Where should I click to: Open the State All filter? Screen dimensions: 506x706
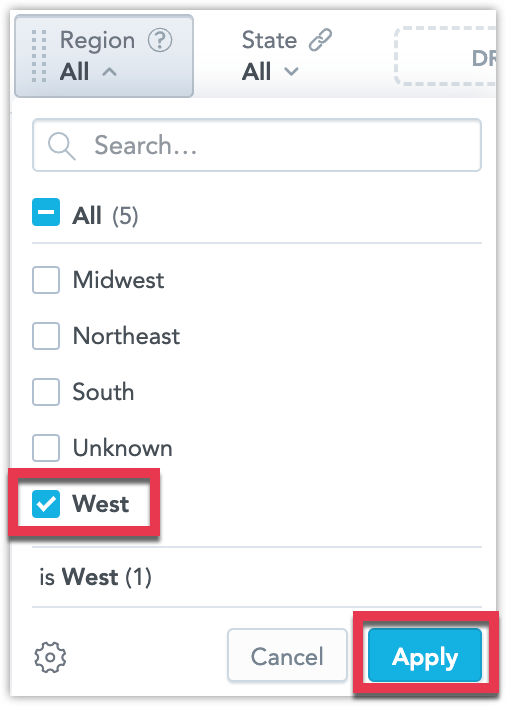[x=270, y=56]
